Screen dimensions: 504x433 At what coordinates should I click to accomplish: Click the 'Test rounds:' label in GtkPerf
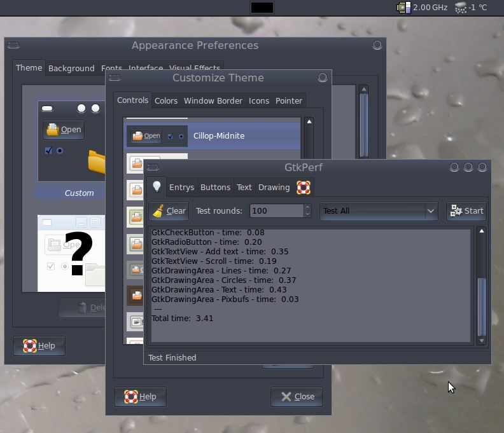point(219,211)
